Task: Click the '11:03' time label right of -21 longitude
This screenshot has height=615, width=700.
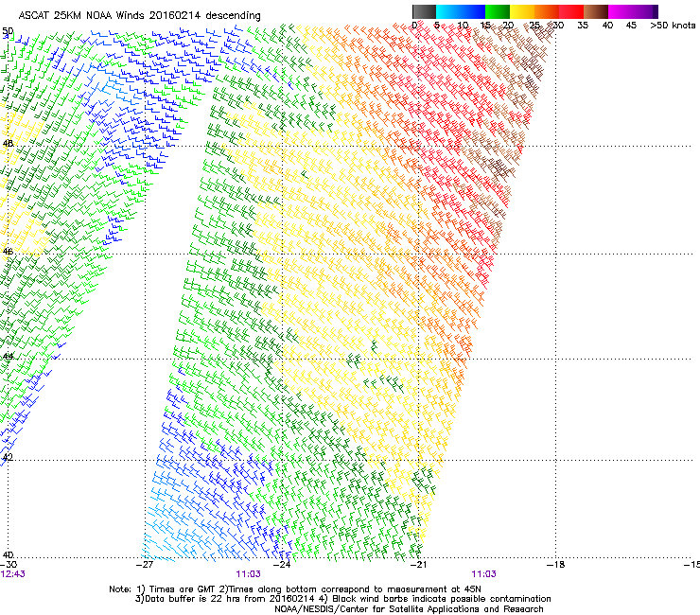Action: 483,574
